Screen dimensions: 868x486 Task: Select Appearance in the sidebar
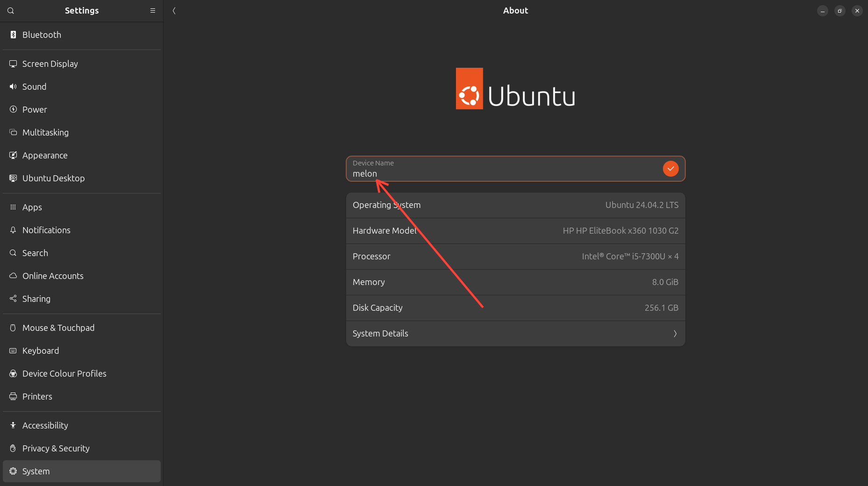pos(45,155)
